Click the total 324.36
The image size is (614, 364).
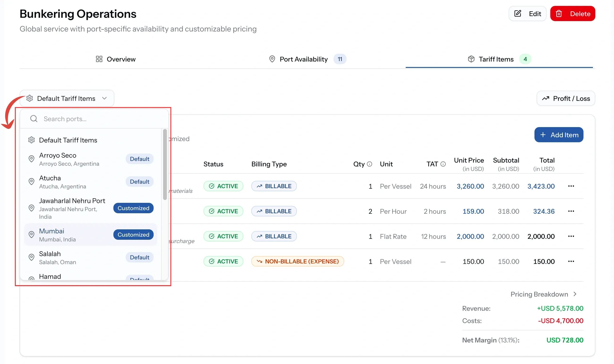click(x=544, y=211)
